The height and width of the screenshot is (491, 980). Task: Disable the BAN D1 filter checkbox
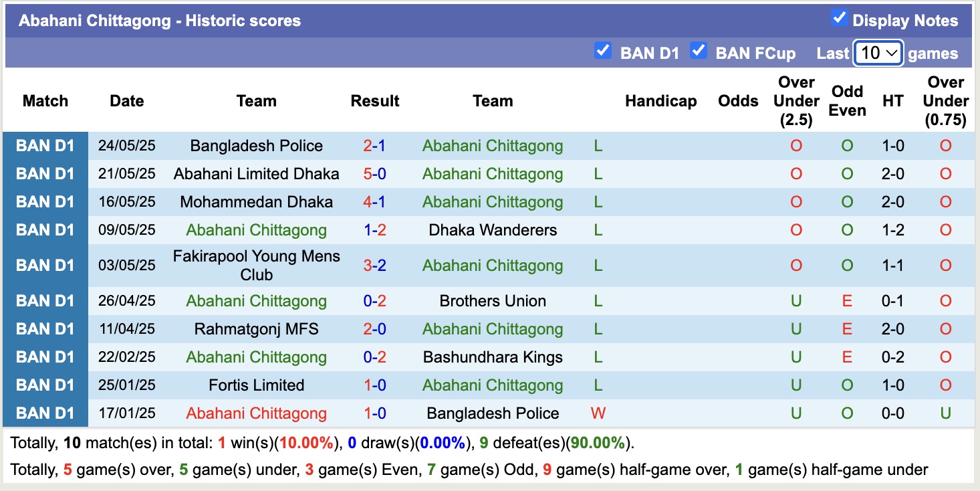tap(602, 50)
